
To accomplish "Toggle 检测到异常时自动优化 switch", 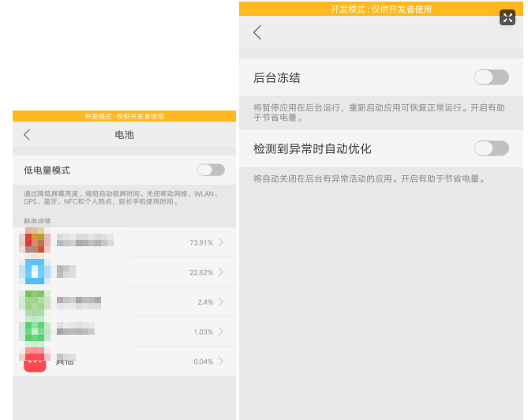I will 491,148.
